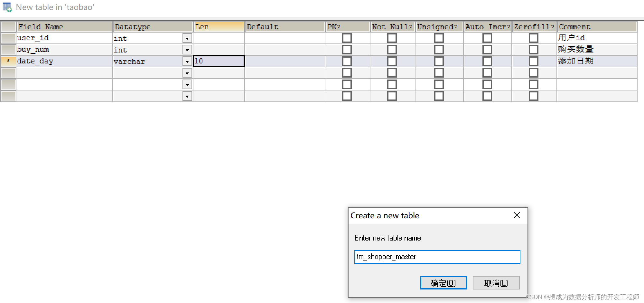Check Zerofill for user_id row
The height and width of the screenshot is (303, 644).
click(534, 38)
